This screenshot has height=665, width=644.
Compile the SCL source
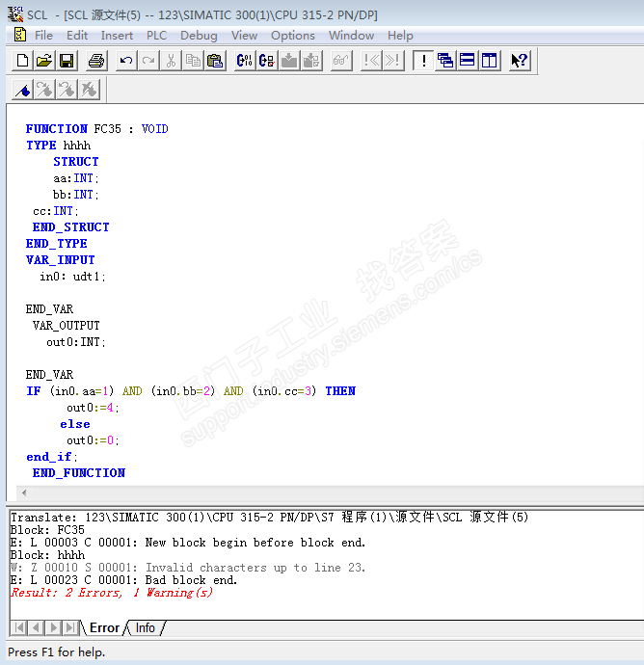[245, 61]
